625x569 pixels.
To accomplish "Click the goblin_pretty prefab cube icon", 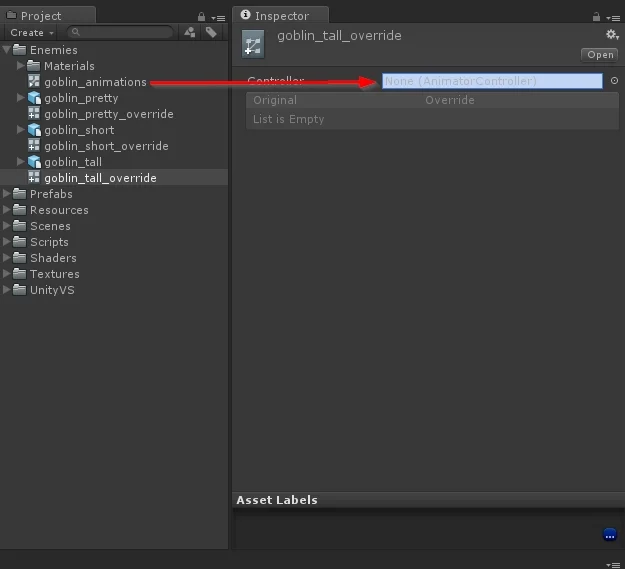I will [x=34, y=98].
